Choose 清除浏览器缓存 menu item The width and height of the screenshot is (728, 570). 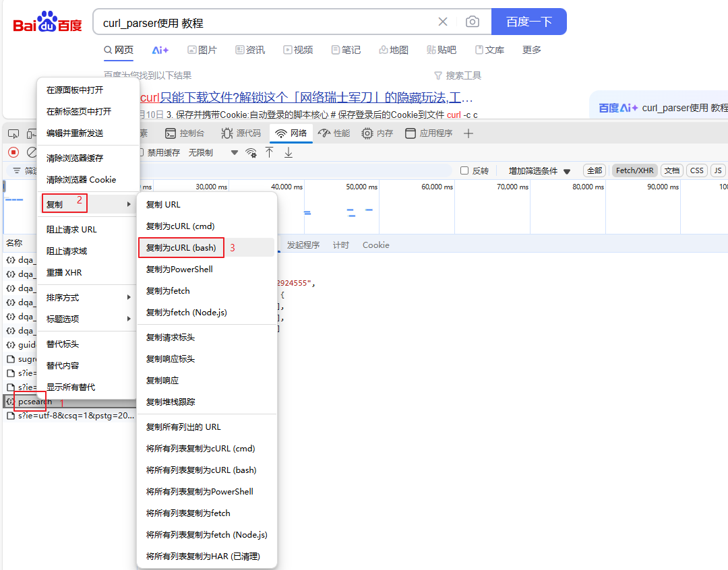pyautogui.click(x=88, y=158)
